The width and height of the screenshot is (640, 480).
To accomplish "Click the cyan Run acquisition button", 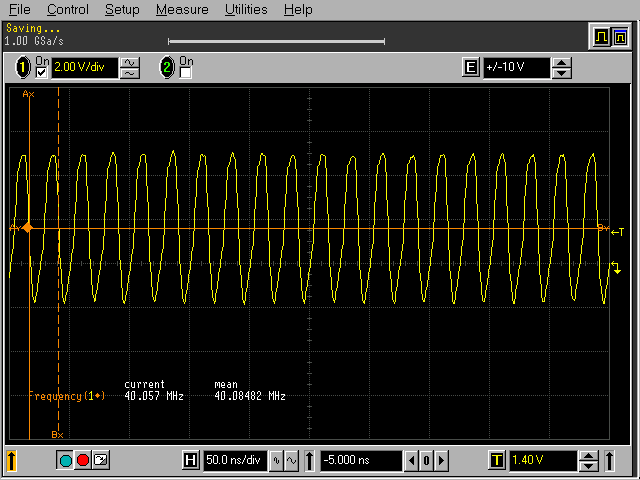I will (x=65, y=460).
